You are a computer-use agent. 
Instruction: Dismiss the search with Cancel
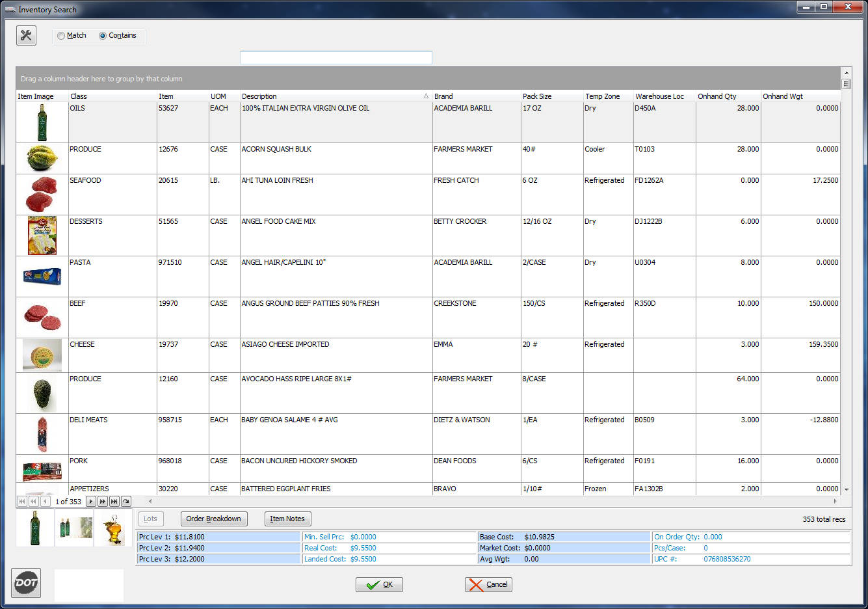[x=488, y=584]
